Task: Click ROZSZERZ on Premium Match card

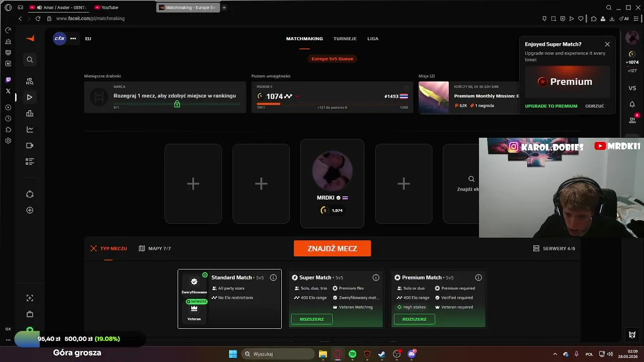Action: 414,319
